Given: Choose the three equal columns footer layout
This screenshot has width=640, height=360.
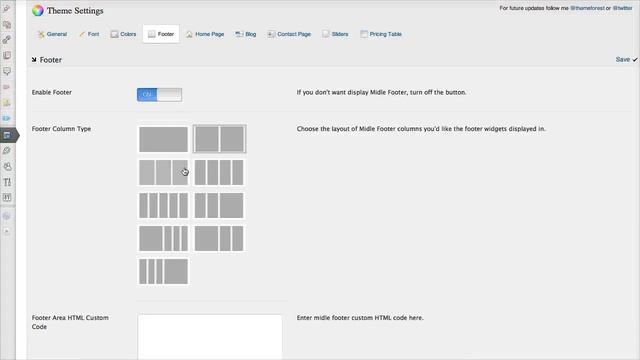Looking at the screenshot, I should (x=163, y=172).
